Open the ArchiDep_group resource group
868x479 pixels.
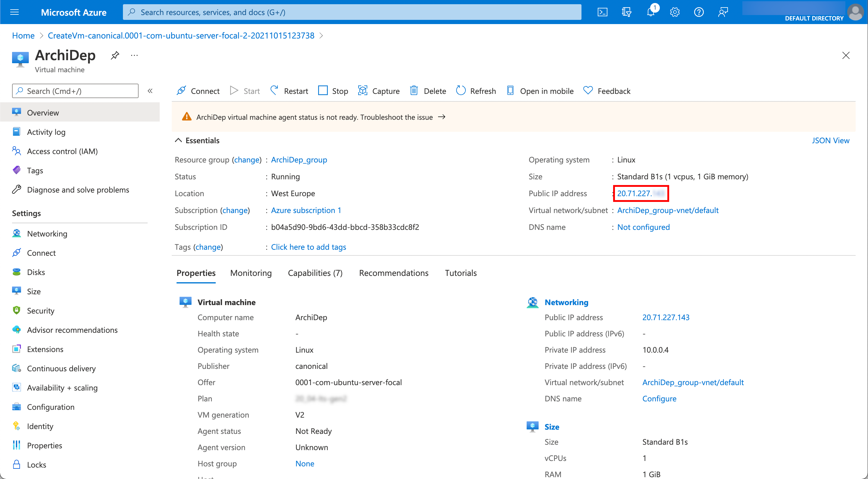tap(299, 159)
